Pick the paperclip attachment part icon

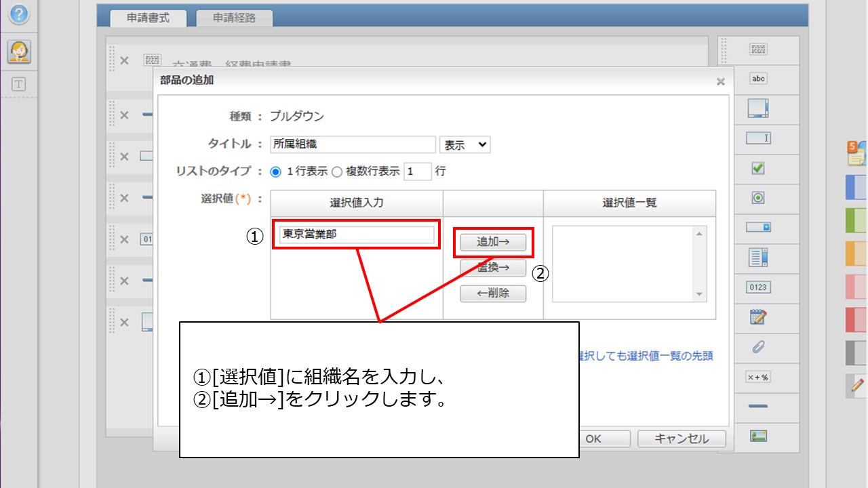(x=758, y=348)
